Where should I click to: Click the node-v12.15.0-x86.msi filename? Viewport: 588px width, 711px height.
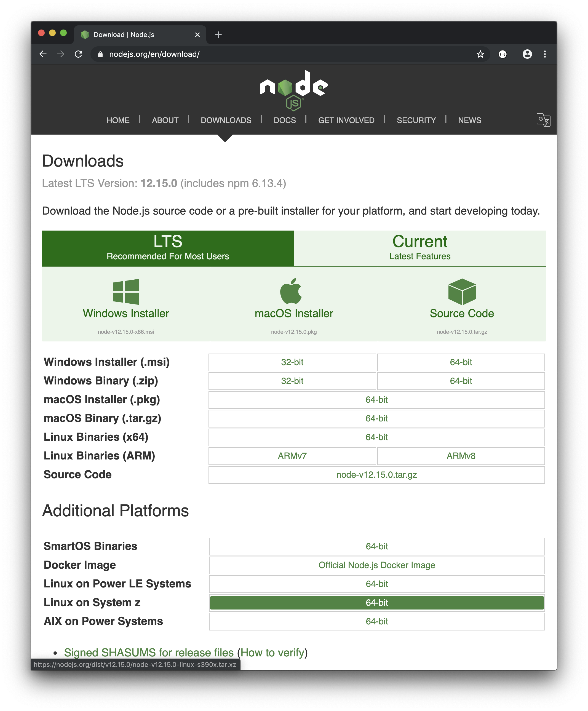125,332
